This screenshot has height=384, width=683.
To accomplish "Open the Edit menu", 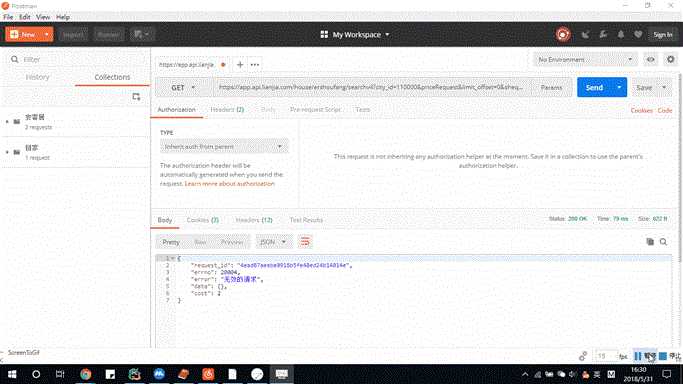I will click(25, 17).
